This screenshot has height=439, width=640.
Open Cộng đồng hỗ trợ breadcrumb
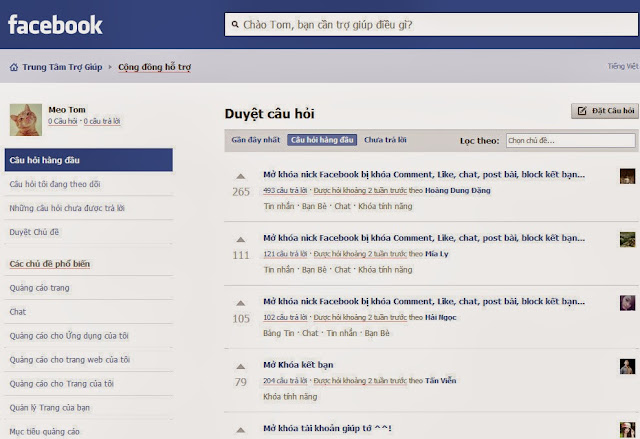[x=154, y=67]
